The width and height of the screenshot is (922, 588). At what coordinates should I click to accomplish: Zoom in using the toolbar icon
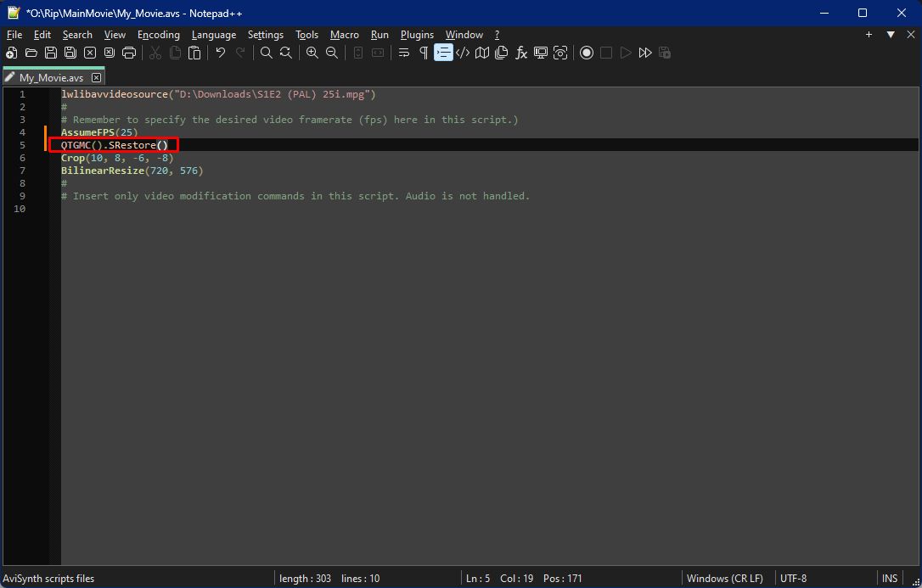[312, 53]
